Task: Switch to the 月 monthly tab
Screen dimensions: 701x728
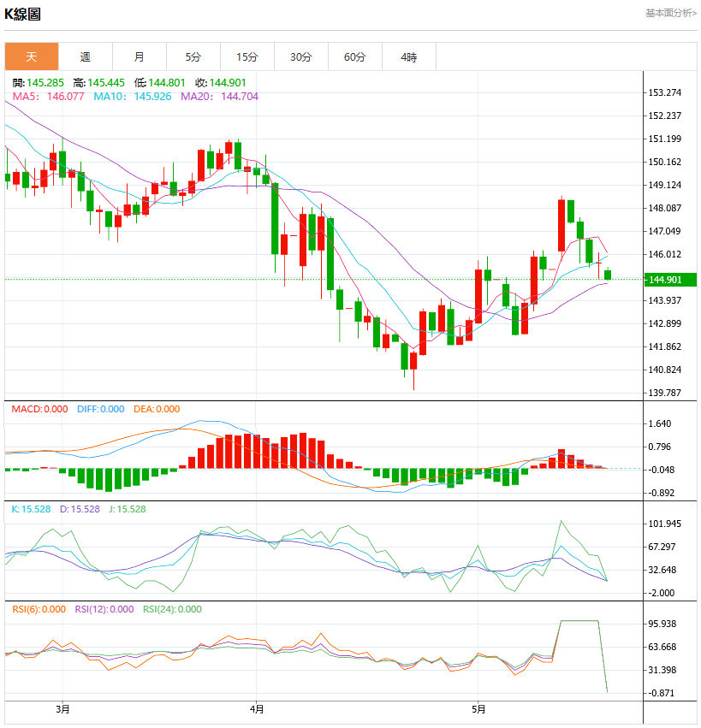Action: (140, 56)
